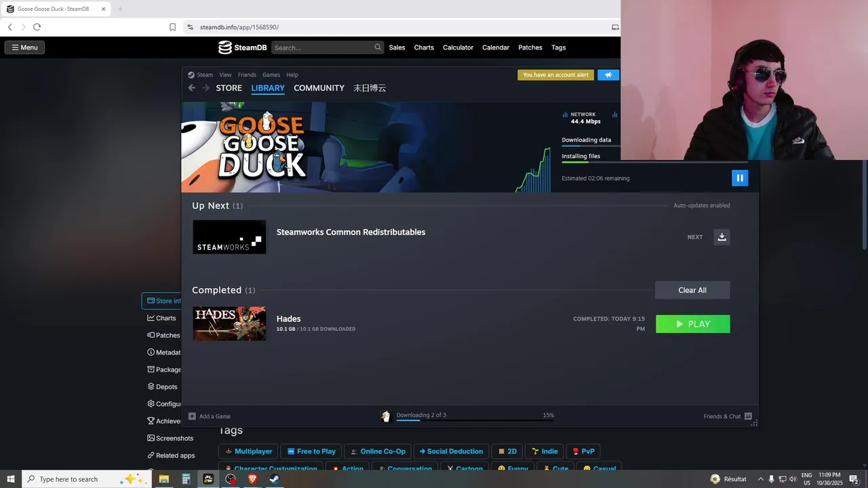Go back with Steam's back arrow

click(x=191, y=88)
